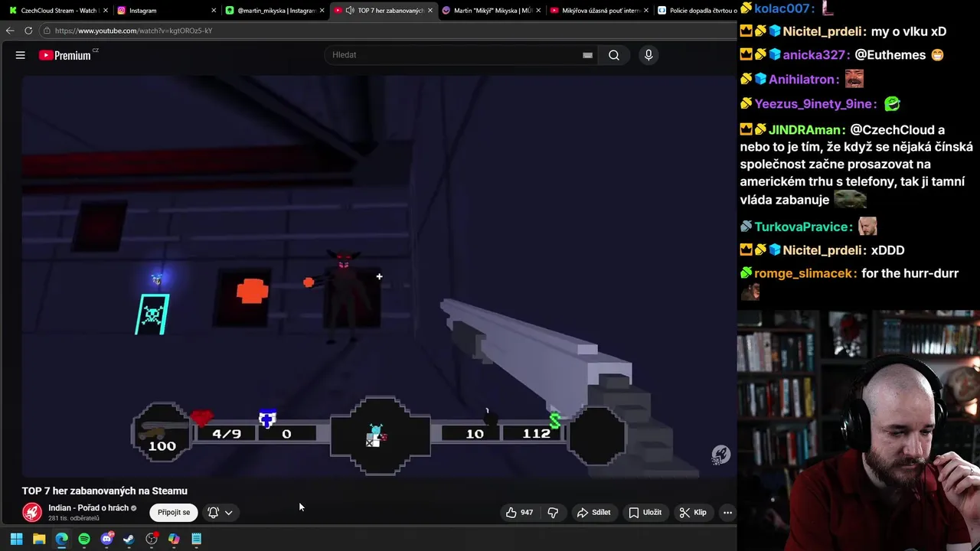Open the Windows Start menu
Viewport: 980px width, 551px height.
[x=16, y=539]
